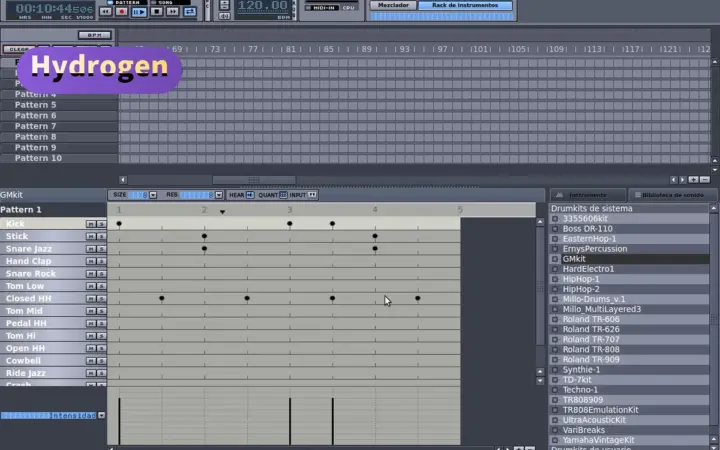Select UltraAcousticKit drumkit

point(594,420)
